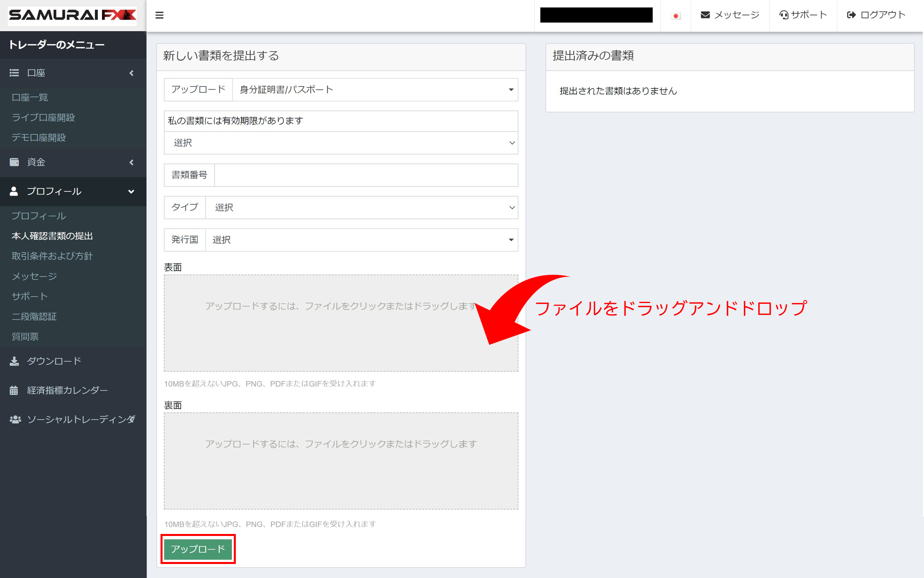Open the 身分証明書/パスポート upload type dropdown

pyautogui.click(x=375, y=89)
